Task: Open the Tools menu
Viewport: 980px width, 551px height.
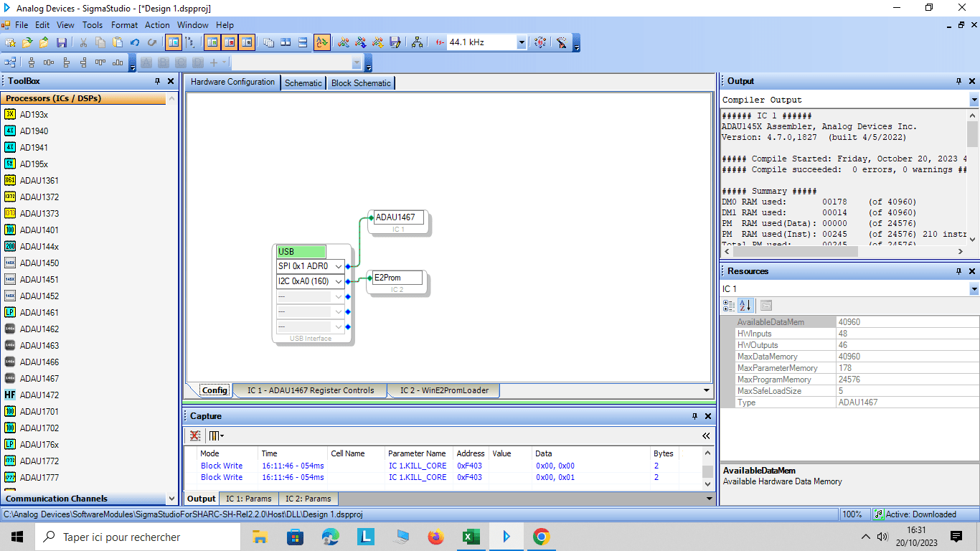Action: [x=93, y=25]
